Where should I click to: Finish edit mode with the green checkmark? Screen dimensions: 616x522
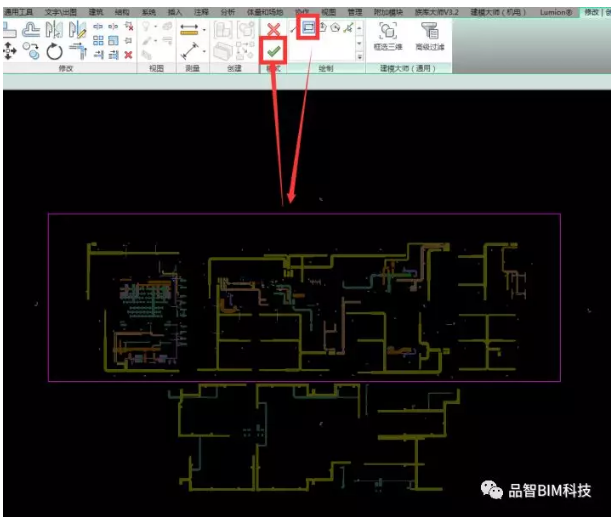274,51
